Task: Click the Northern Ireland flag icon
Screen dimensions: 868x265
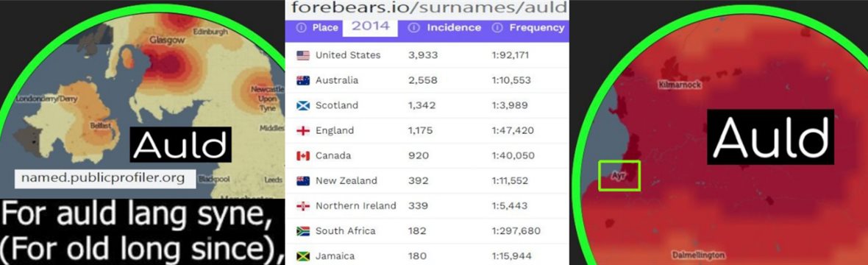Action: pos(303,205)
